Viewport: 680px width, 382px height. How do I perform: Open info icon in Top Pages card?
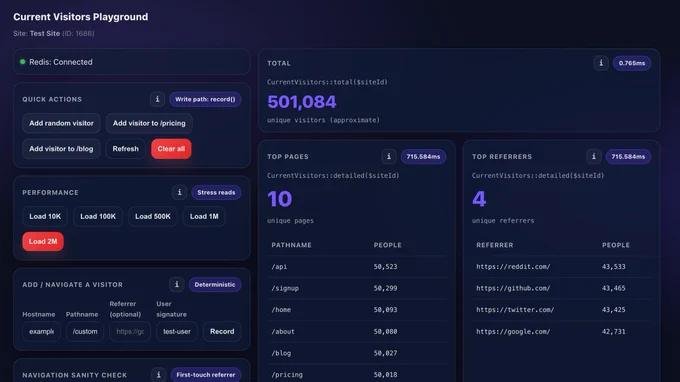pyautogui.click(x=389, y=157)
